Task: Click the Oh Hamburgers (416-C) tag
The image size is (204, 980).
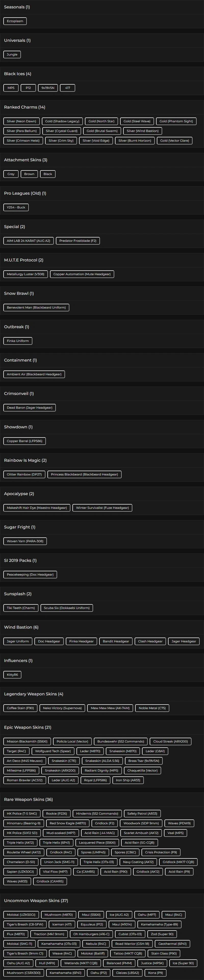Action: pyautogui.click(x=91, y=934)
